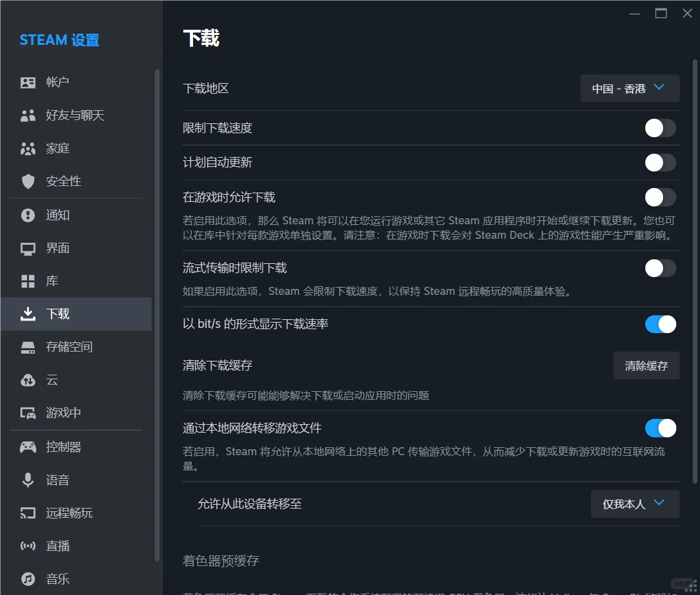Minimize the Steam settings window
The width and height of the screenshot is (700, 595).
[x=635, y=13]
